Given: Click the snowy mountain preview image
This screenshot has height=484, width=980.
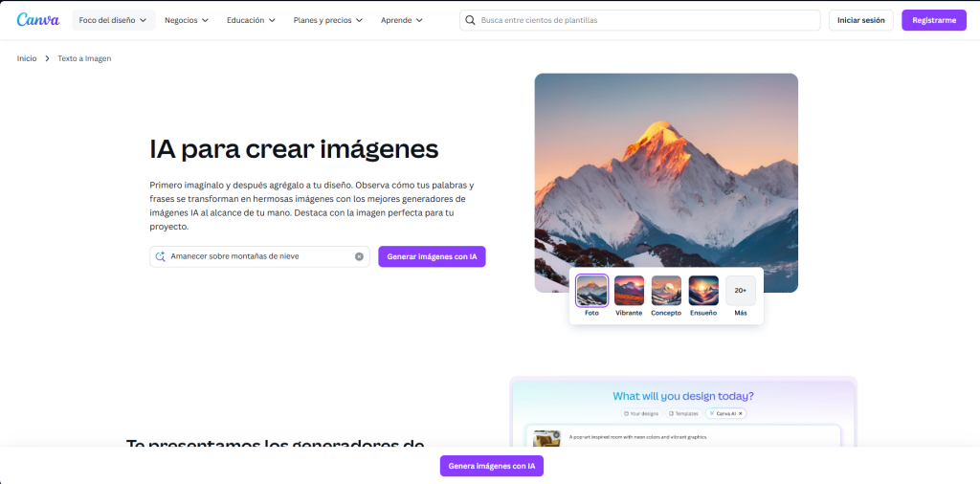Looking at the screenshot, I should tap(665, 172).
